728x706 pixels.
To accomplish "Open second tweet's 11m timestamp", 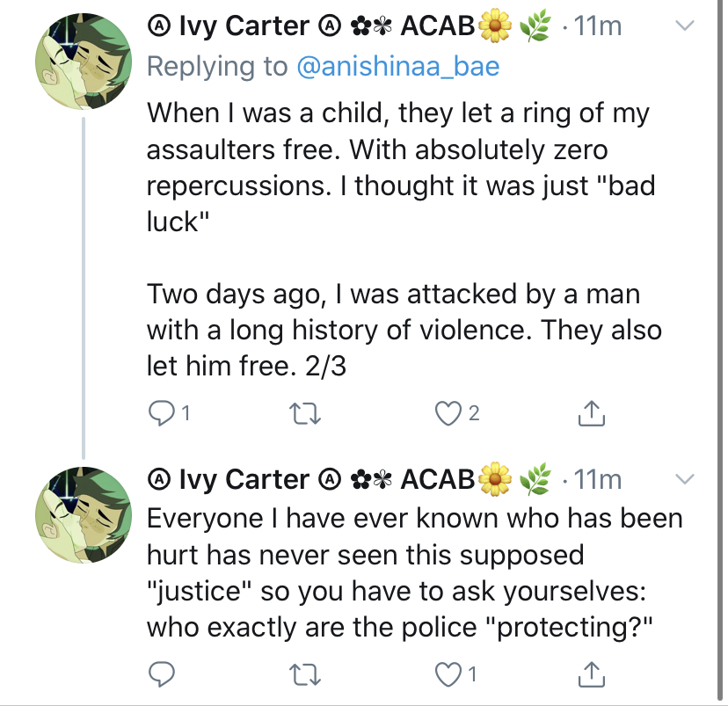I will click(598, 479).
